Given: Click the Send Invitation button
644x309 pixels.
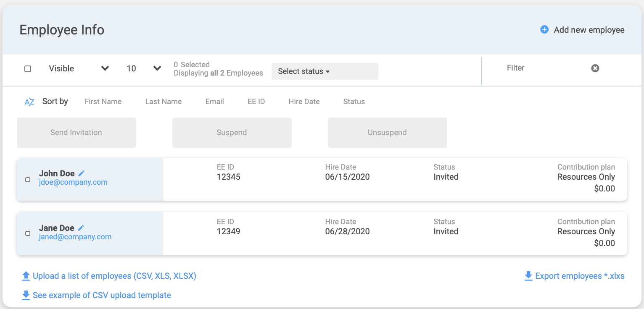Looking at the screenshot, I should point(76,133).
